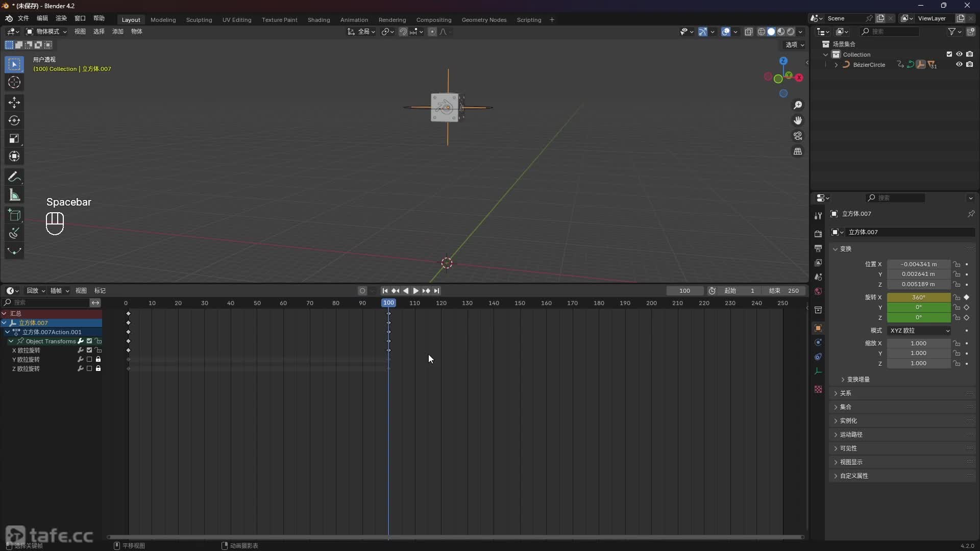The height and width of the screenshot is (551, 980).
Task: Expand the 运动路径 panel
Action: click(851, 435)
